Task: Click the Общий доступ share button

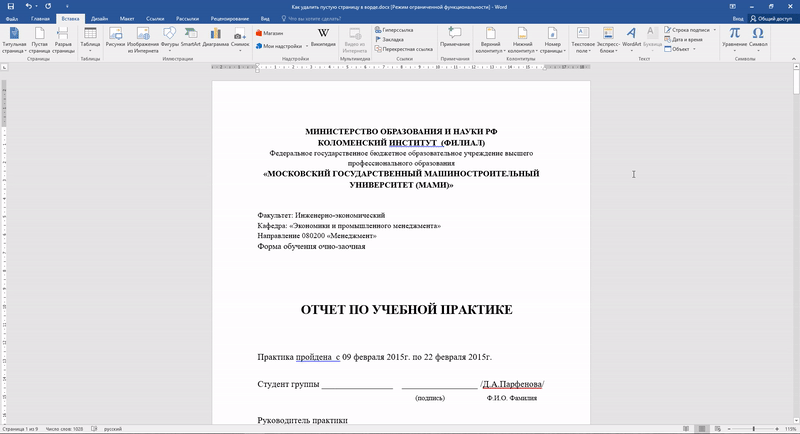Action: pyautogui.click(x=771, y=18)
